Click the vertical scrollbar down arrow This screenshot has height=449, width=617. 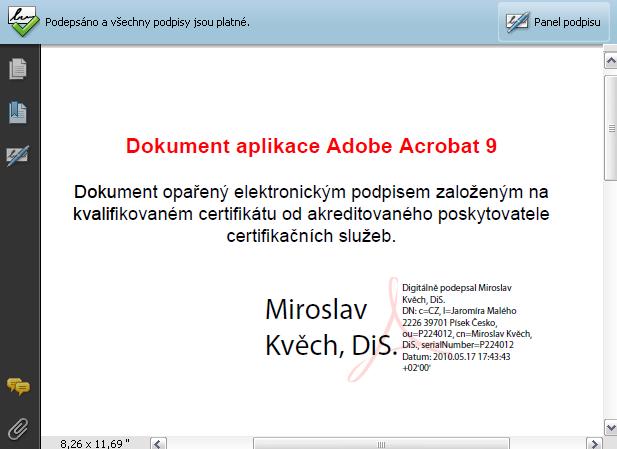coord(611,427)
